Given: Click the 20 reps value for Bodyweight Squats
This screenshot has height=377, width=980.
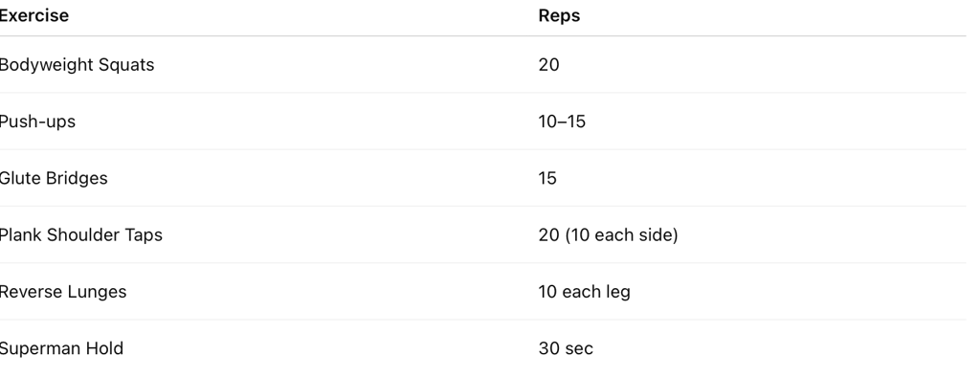Looking at the screenshot, I should 548,65.
